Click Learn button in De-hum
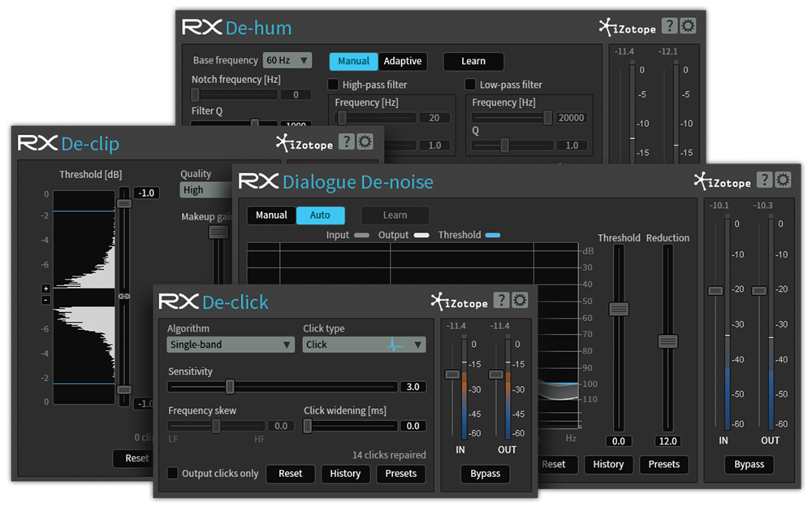The height and width of the screenshot is (508, 812). [473, 61]
